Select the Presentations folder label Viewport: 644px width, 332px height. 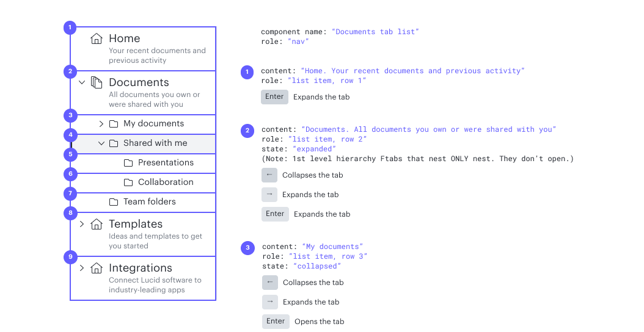pos(166,163)
